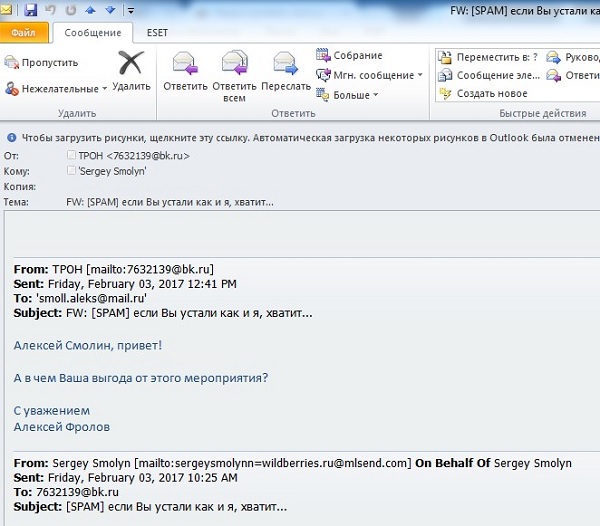The height and width of the screenshot is (526, 600).
Task: Click the presence box beside 'Sergey Smolyn'
Action: (x=71, y=170)
